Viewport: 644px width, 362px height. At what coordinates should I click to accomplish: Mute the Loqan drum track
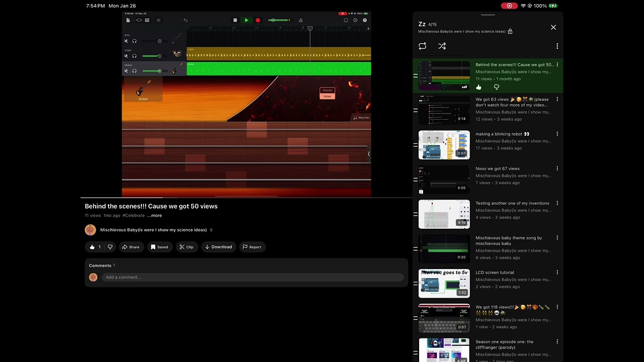point(126,56)
